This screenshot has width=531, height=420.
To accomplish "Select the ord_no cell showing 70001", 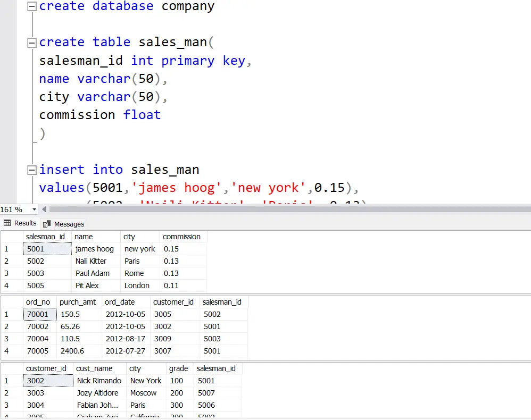I will pyautogui.click(x=39, y=314).
